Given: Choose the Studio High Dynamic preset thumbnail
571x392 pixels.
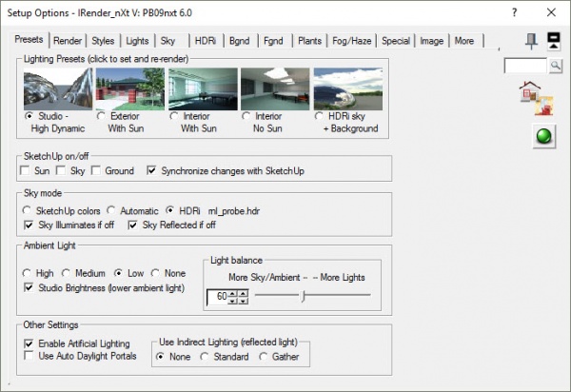Looking at the screenshot, I should click(56, 88).
